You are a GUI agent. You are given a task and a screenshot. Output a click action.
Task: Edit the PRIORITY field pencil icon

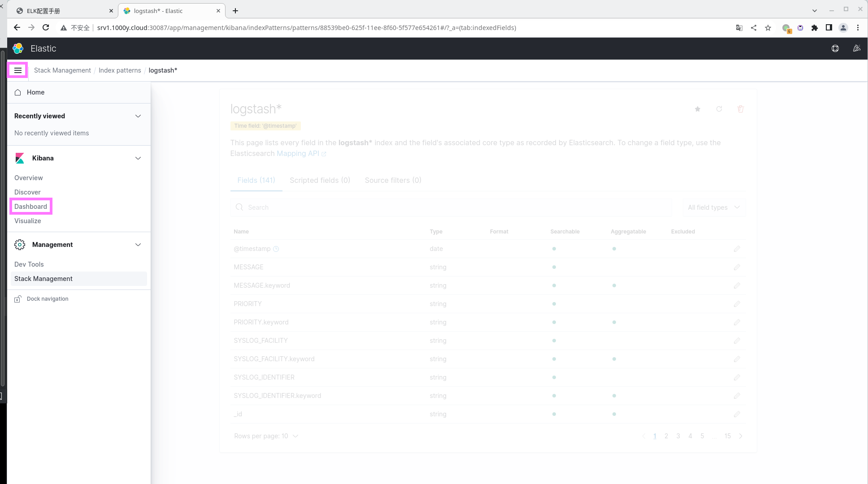737,304
